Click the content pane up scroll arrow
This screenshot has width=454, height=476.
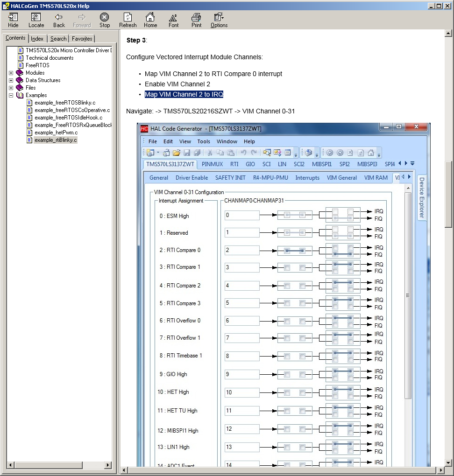tap(448, 33)
